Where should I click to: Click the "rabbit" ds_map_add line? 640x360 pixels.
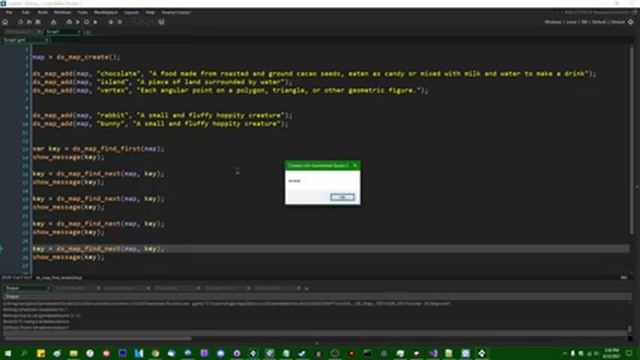(162, 116)
